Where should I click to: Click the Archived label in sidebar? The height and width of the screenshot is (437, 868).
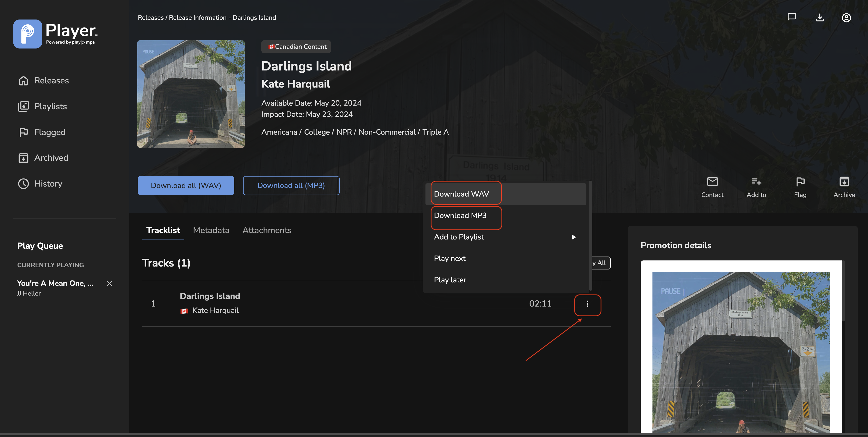[51, 158]
